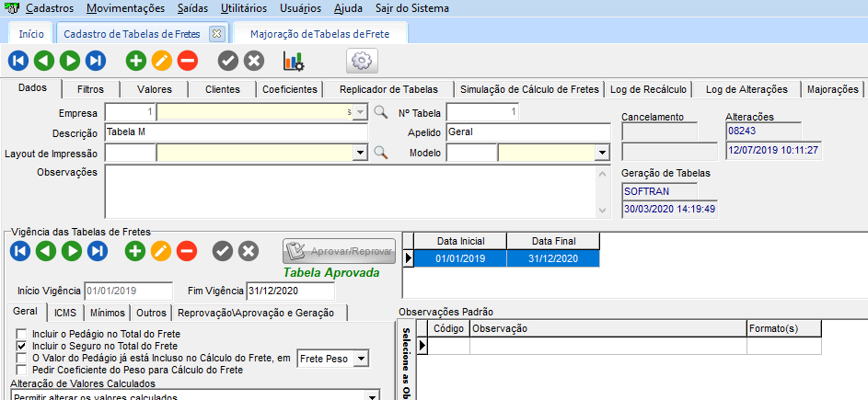
Task: Open the Majorações tab
Action: pyautogui.click(x=833, y=89)
